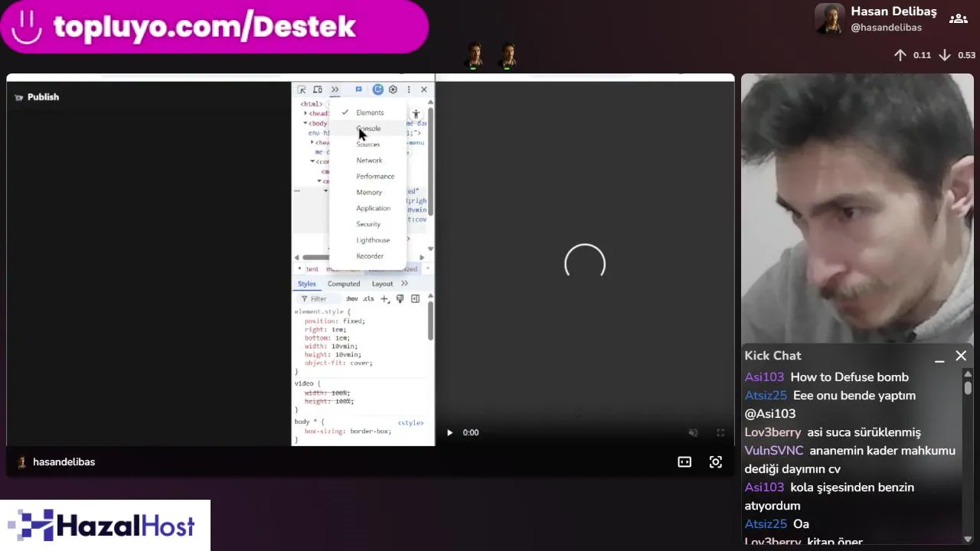The width and height of the screenshot is (980, 551).
Task: Choose Recorder from the panel list
Action: pos(370,256)
